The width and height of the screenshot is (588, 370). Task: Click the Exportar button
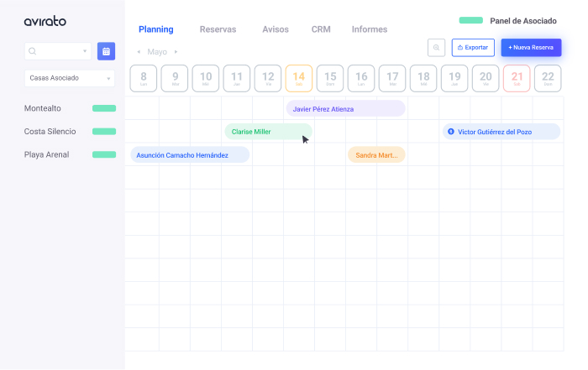click(473, 48)
